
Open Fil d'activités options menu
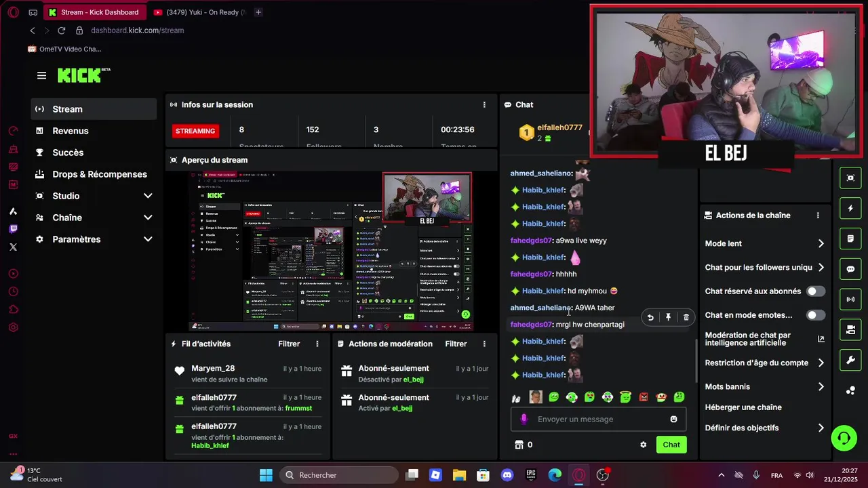point(317,344)
